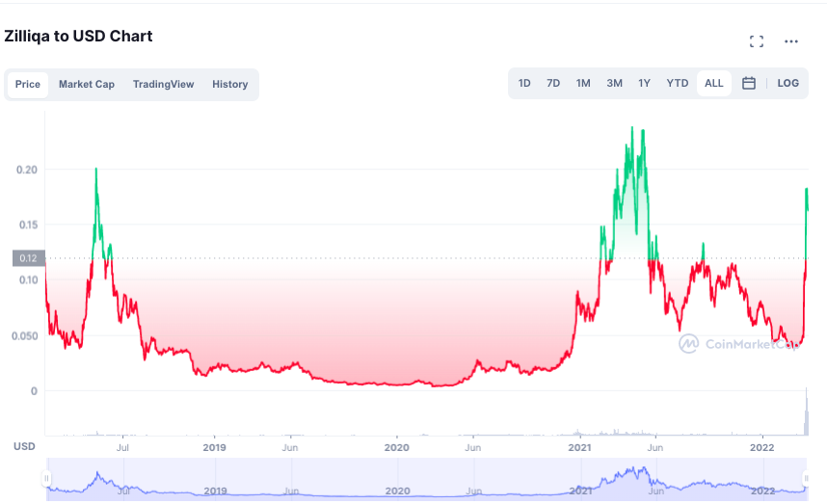Click the mini overview chart in the range navigator
The image size is (827, 504).
(x=426, y=479)
